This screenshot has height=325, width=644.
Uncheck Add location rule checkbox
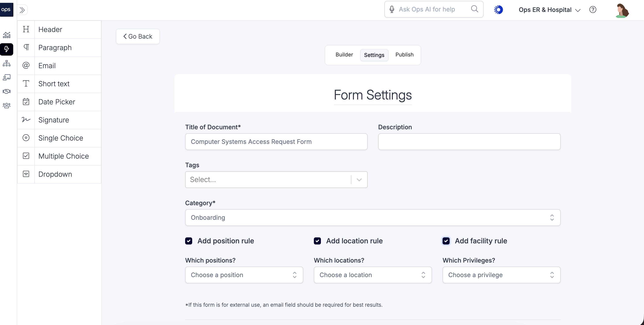[317, 241]
